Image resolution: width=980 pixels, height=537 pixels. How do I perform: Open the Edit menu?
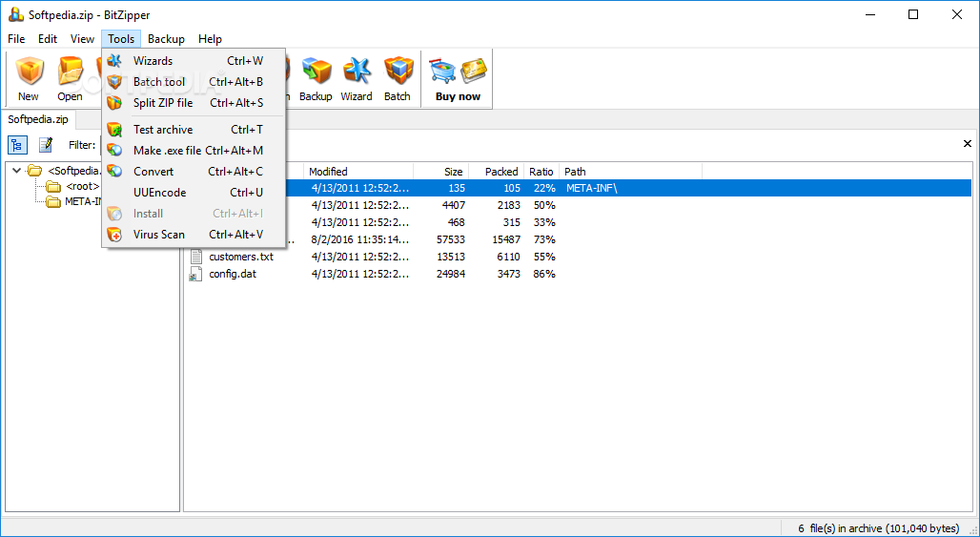[48, 39]
